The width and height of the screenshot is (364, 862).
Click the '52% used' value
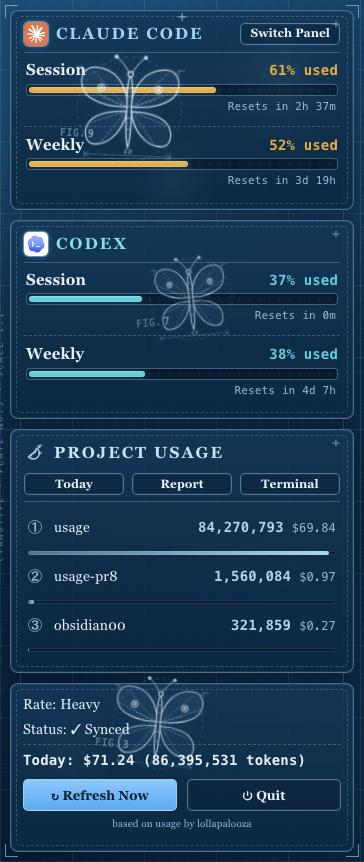pyautogui.click(x=304, y=145)
